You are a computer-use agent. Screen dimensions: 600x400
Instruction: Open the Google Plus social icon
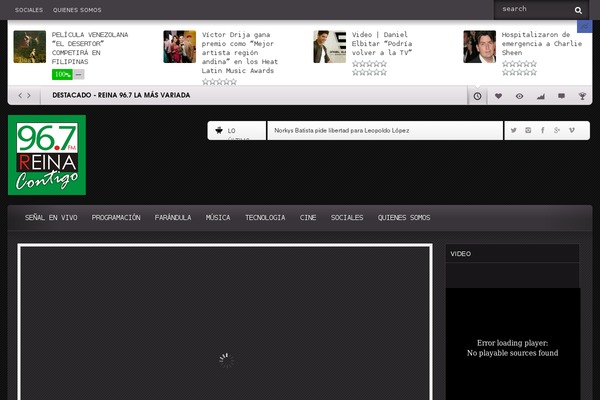click(557, 130)
